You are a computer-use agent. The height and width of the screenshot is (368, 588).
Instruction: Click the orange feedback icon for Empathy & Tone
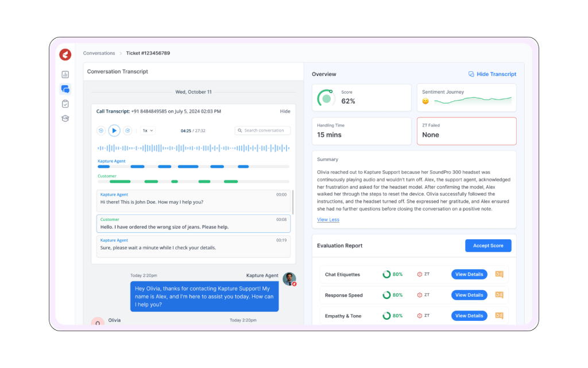(x=499, y=315)
